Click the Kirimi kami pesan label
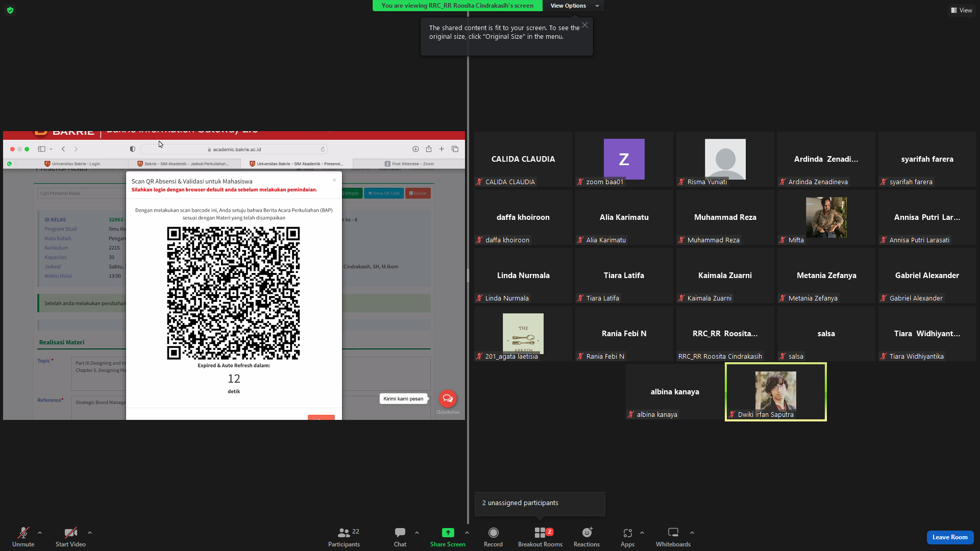 click(403, 399)
